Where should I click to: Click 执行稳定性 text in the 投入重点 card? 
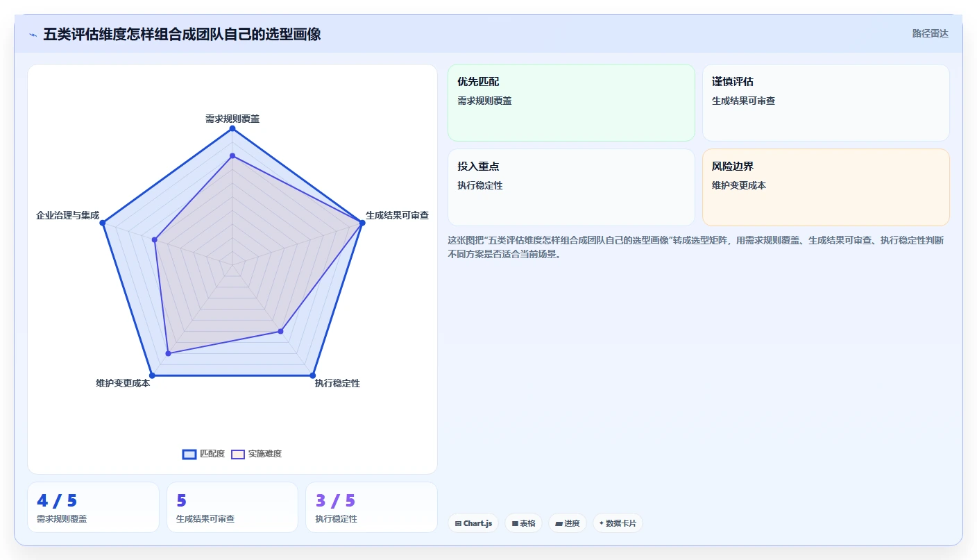click(480, 185)
